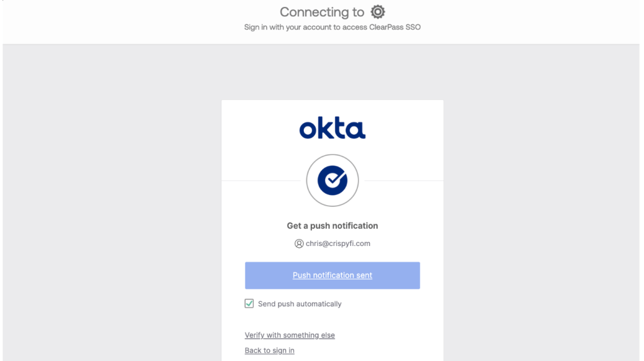Click white space right of Okta logo
This screenshot has height=361, width=644.
click(406, 128)
